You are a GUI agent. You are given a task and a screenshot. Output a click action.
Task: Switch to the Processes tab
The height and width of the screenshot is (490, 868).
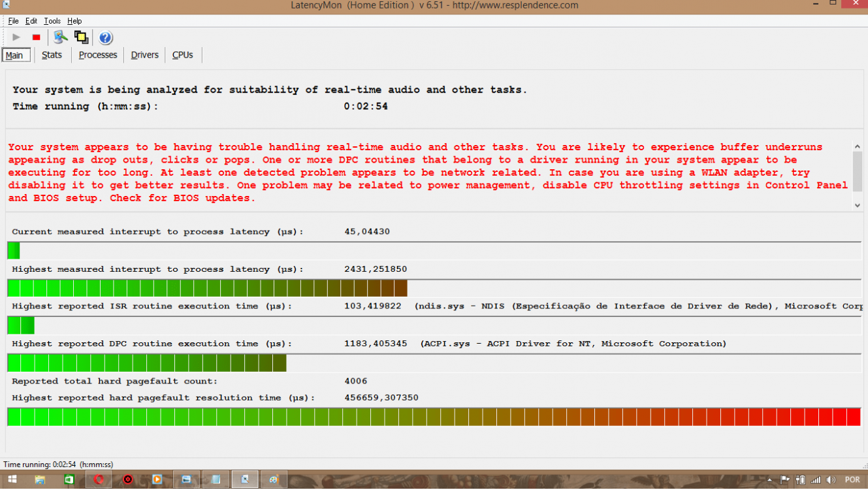(98, 55)
